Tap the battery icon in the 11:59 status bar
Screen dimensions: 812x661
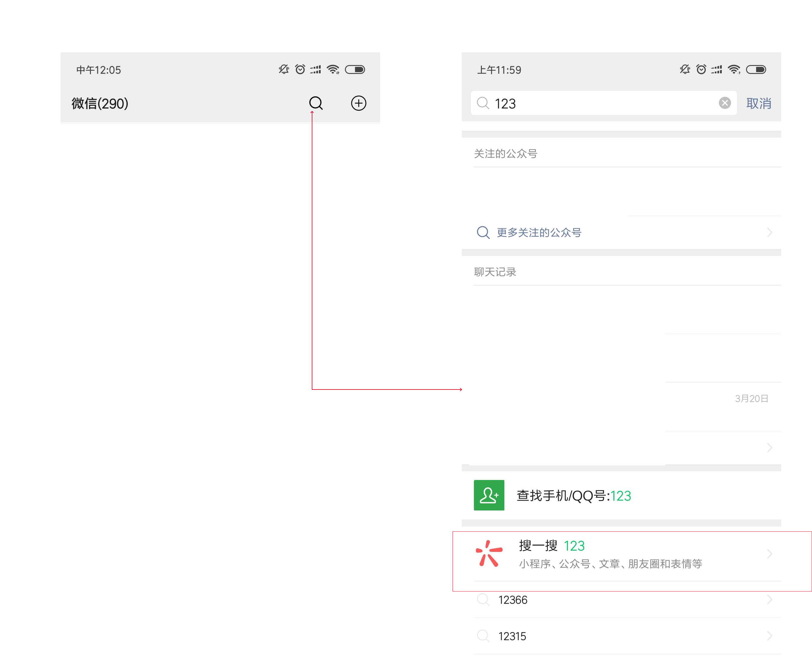(756, 69)
